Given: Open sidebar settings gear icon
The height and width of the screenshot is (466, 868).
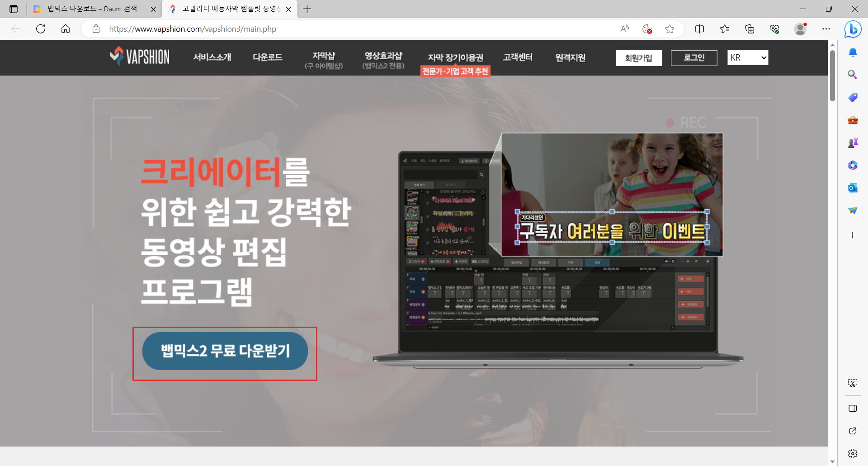Looking at the screenshot, I should (x=853, y=453).
